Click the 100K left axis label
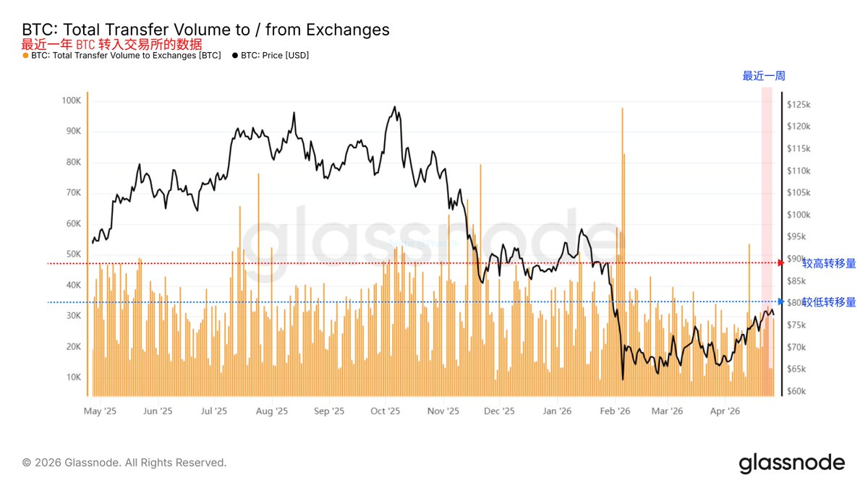The image size is (868, 488). tap(72, 100)
